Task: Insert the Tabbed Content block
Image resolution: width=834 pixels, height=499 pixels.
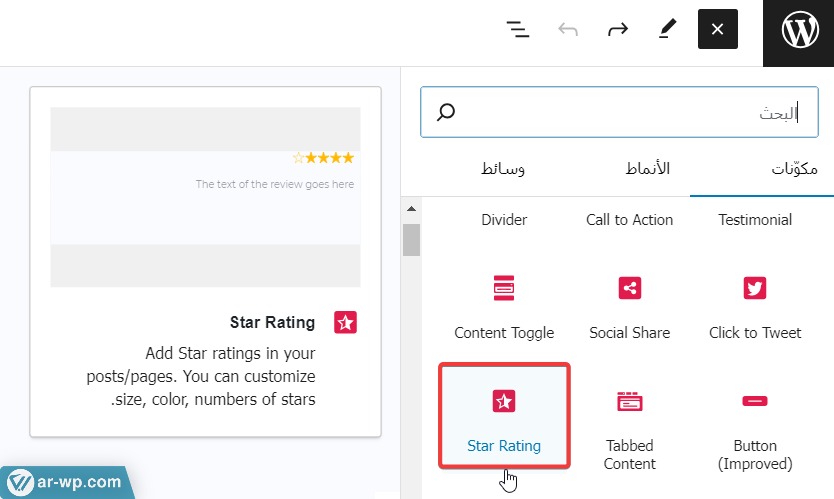Action: click(x=630, y=425)
